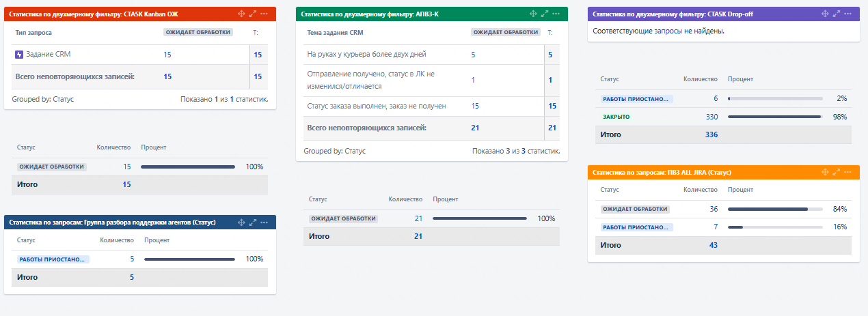
Task: Click the lightning icon beside Задание CRM
Action: (19, 55)
